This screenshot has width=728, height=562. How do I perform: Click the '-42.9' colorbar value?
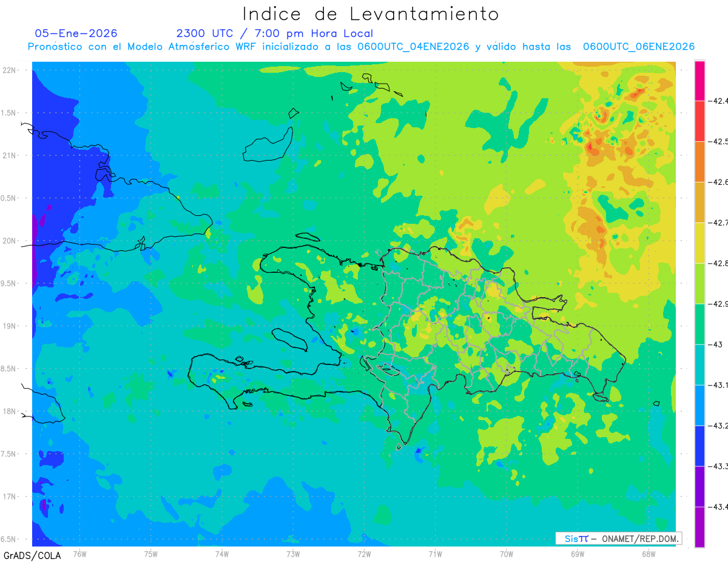(x=716, y=304)
